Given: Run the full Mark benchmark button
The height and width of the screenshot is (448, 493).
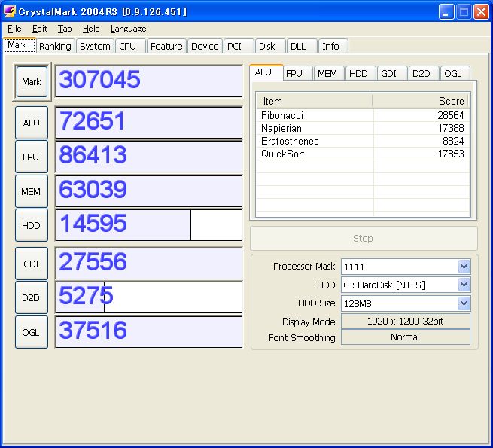Looking at the screenshot, I should [32, 82].
